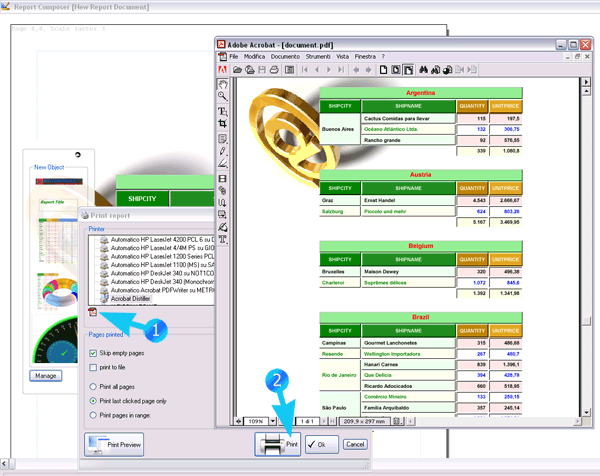
Task: Select Automatico HP LaserJet 1200 Series printer
Action: pos(162,256)
